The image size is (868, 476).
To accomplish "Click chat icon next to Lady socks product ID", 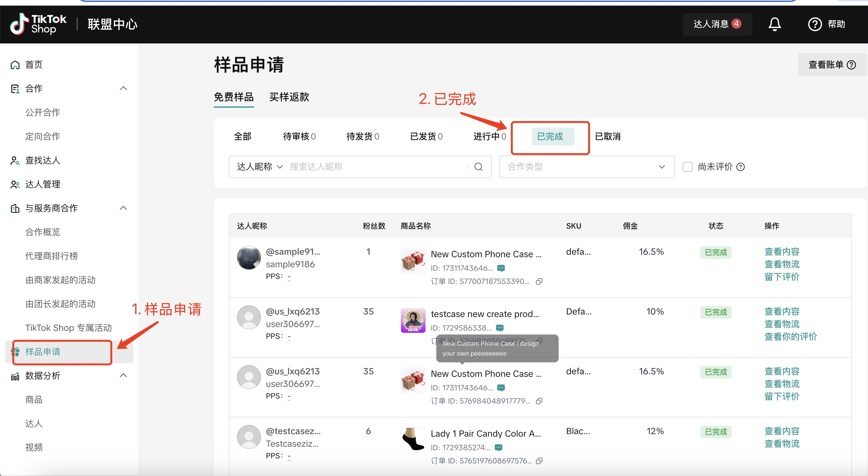I will click(498, 447).
